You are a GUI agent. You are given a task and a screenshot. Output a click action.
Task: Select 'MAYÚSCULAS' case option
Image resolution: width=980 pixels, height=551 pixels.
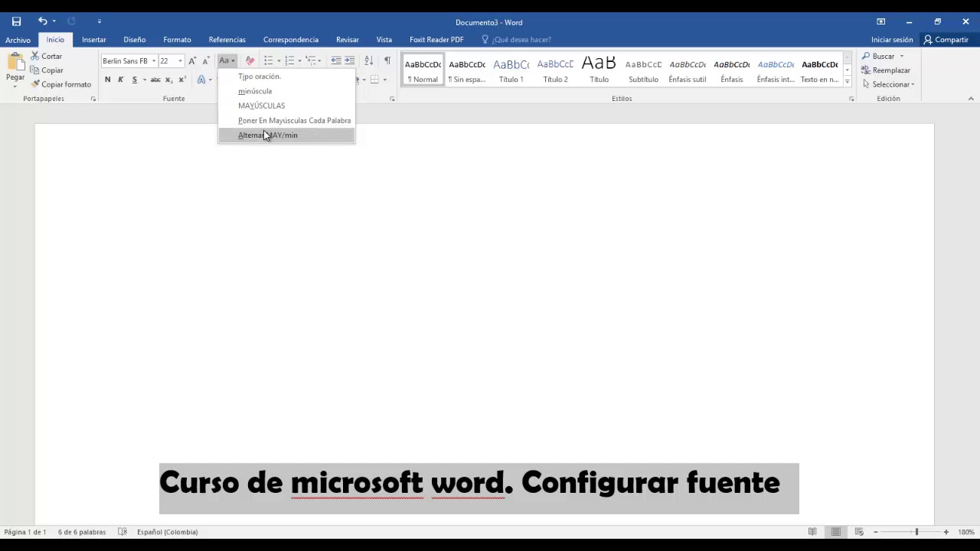[286, 106]
